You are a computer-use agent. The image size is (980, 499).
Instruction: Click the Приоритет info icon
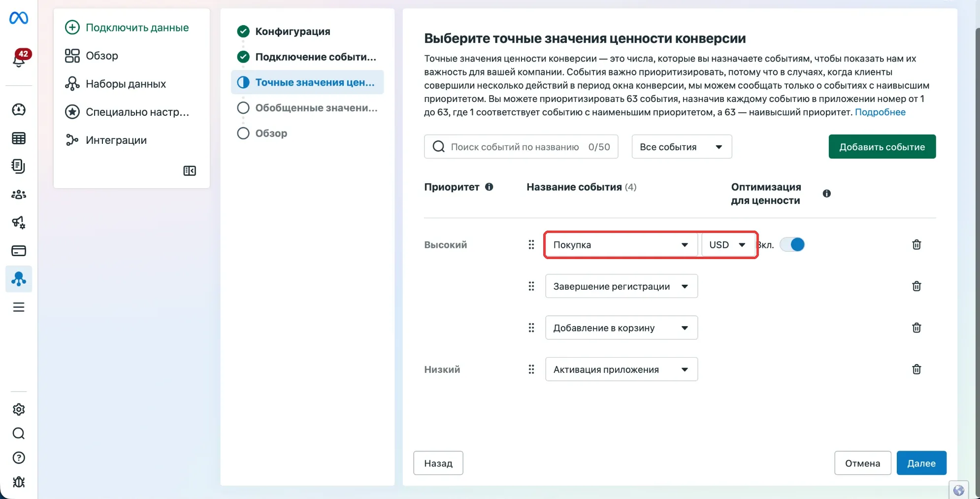click(x=489, y=187)
